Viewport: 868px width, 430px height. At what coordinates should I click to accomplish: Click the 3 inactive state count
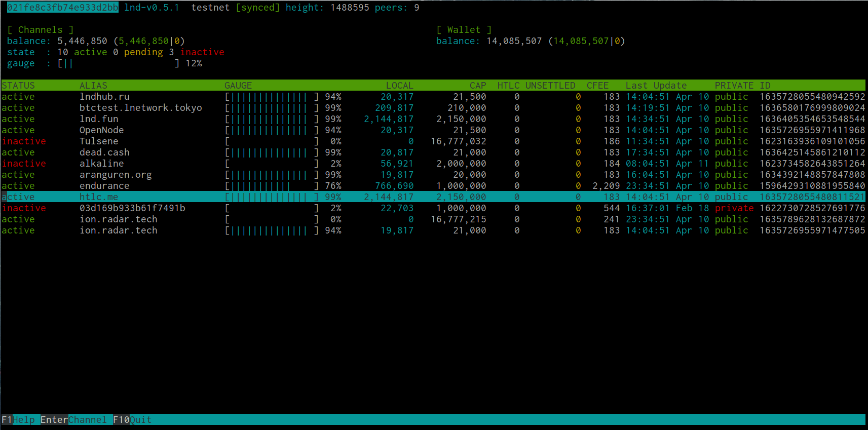point(197,52)
